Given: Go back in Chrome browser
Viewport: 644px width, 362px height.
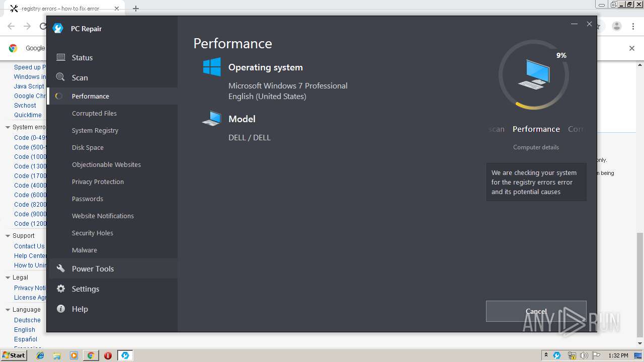Looking at the screenshot, I should (11, 26).
